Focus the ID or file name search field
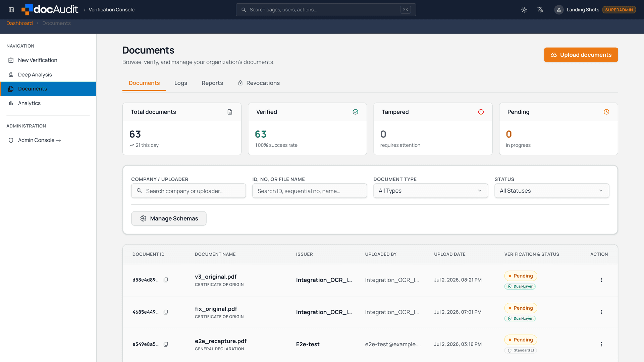This screenshot has width=644, height=362. 310,191
